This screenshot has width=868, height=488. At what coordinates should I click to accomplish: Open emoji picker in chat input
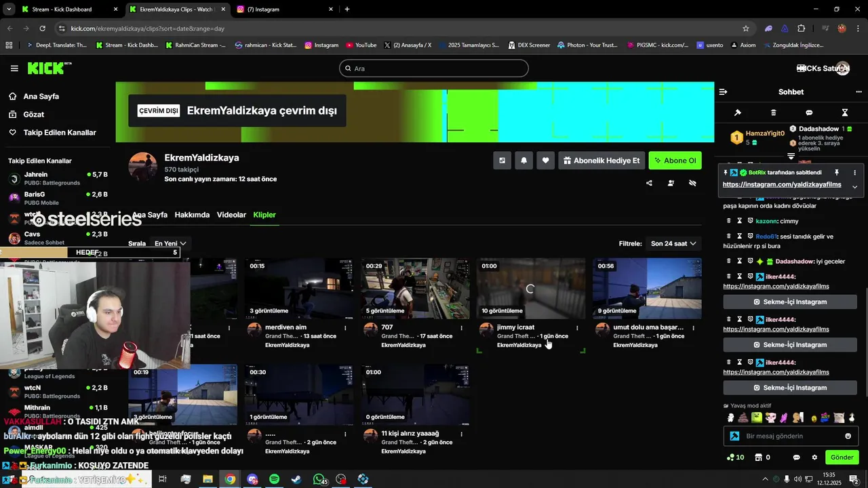pos(848,436)
